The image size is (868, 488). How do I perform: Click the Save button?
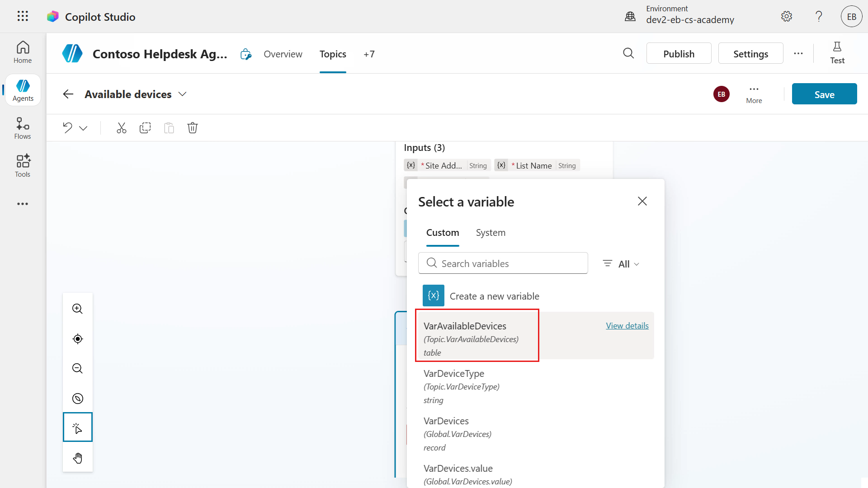point(824,94)
